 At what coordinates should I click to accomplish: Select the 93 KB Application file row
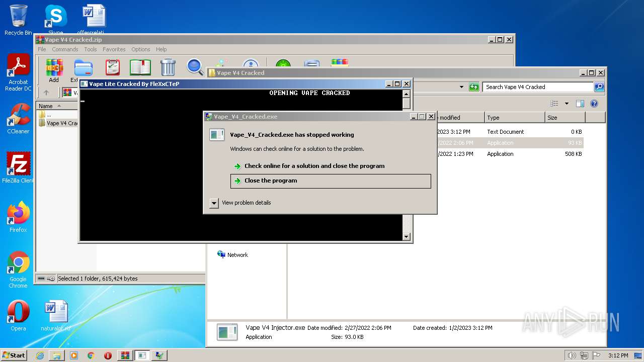click(x=510, y=143)
